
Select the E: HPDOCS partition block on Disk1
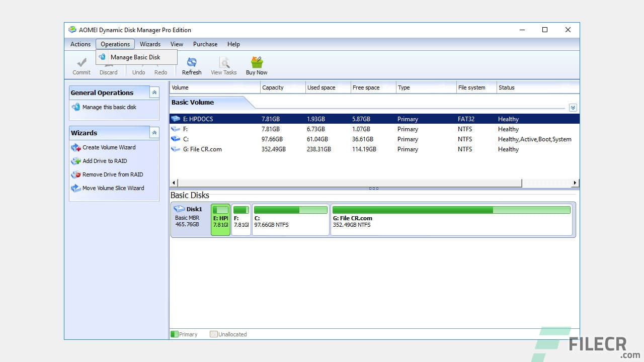(x=220, y=220)
